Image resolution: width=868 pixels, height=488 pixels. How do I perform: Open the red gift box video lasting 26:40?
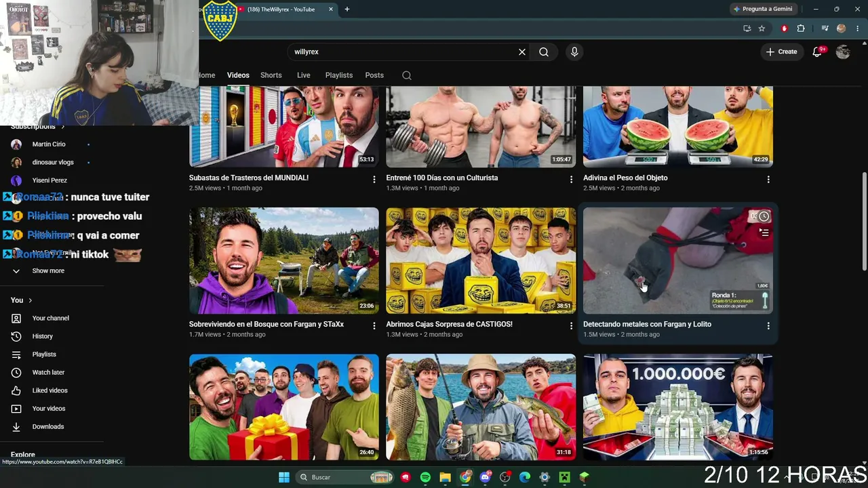[x=284, y=407]
